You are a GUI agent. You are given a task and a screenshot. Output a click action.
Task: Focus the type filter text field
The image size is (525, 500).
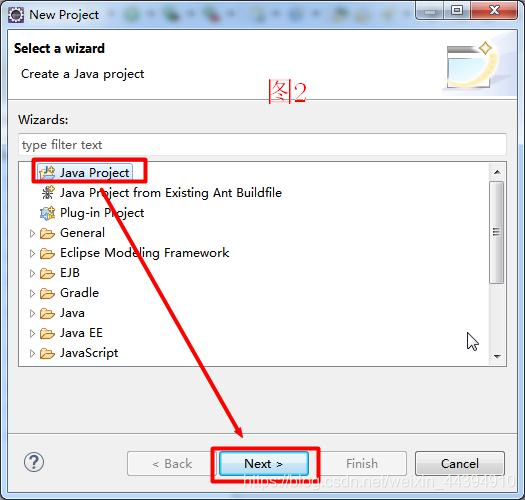point(262,145)
